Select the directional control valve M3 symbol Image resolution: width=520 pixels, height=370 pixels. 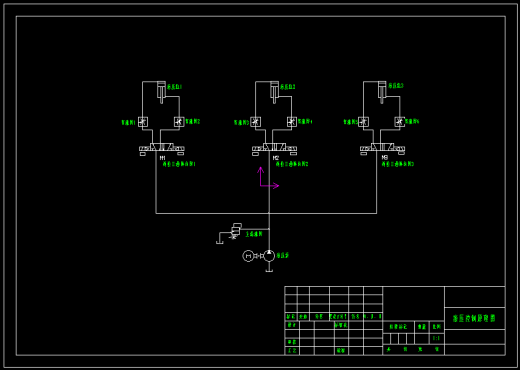(x=382, y=149)
